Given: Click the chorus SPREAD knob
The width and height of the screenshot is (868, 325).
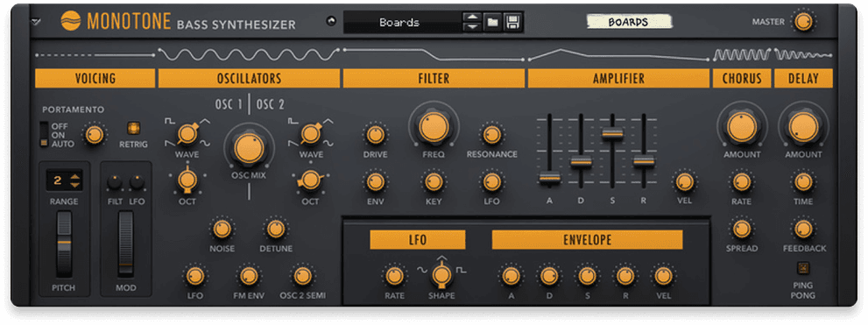Looking at the screenshot, I should pyautogui.click(x=741, y=229).
